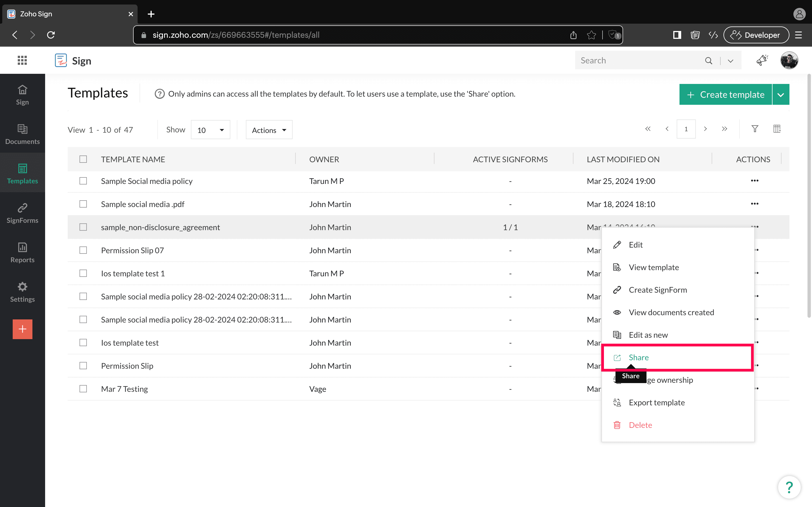
Task: Open Reports from the sidebar
Action: [x=22, y=252]
